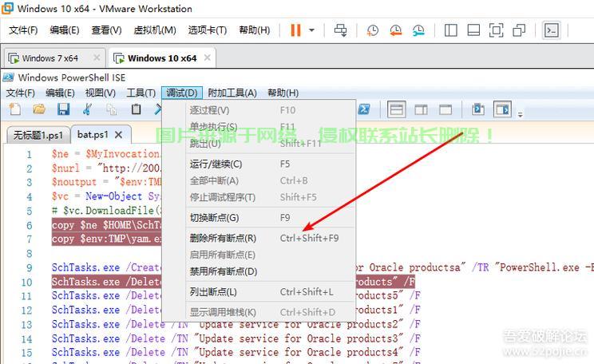Click the highlighted "copy $ne $HOME" code line
Viewport: 594px width, 364px height.
[106, 225]
